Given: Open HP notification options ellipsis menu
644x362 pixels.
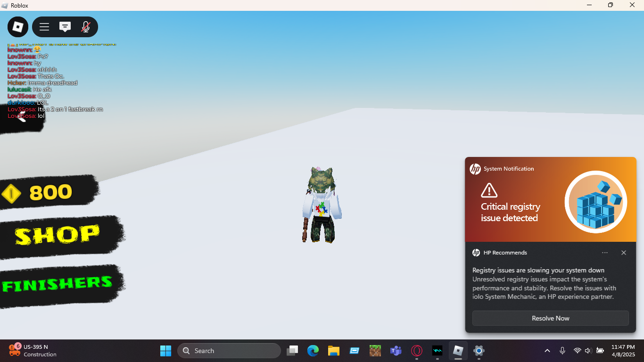Looking at the screenshot, I should tap(605, 253).
